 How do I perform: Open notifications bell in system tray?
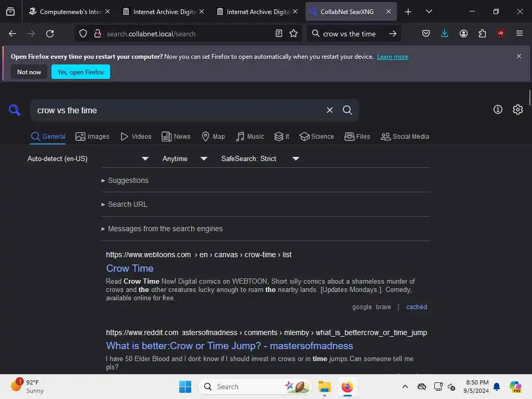point(496,387)
